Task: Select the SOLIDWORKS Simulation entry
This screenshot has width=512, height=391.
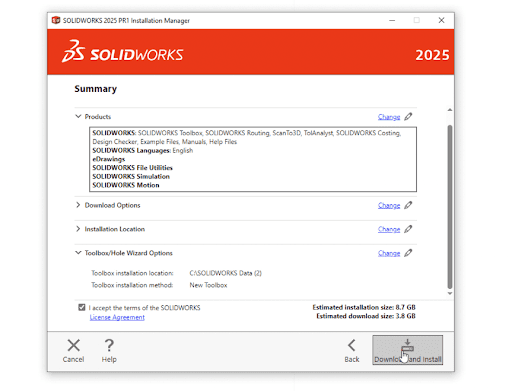Action: coord(131,176)
